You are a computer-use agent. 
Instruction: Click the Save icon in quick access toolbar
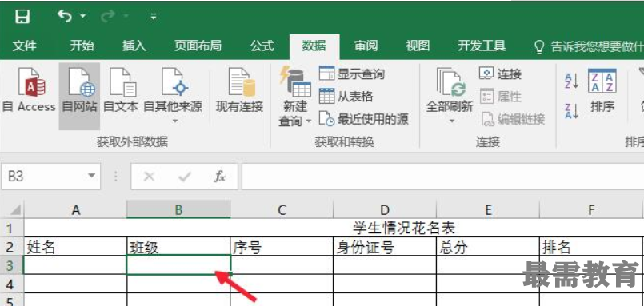point(22,17)
